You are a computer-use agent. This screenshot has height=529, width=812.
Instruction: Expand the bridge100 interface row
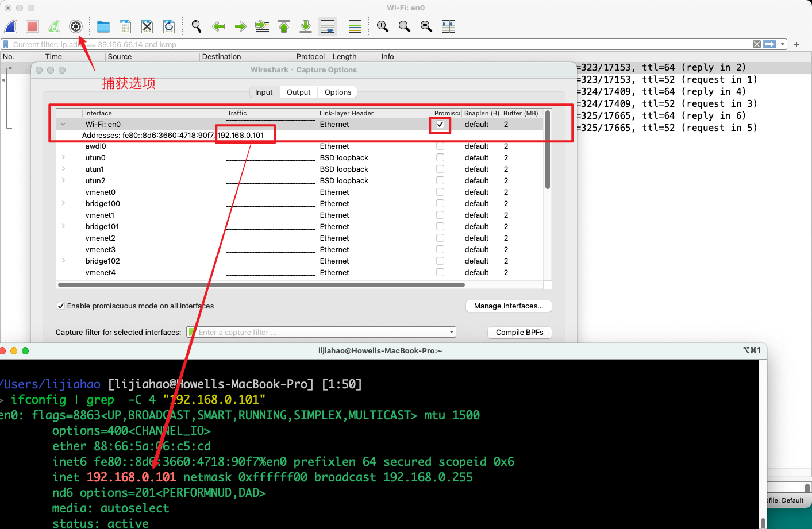(63, 203)
